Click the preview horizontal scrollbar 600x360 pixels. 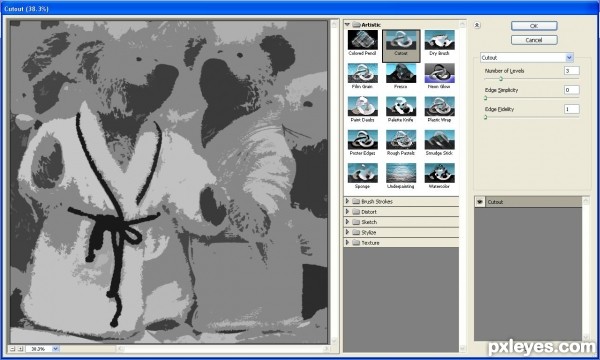tap(223, 349)
